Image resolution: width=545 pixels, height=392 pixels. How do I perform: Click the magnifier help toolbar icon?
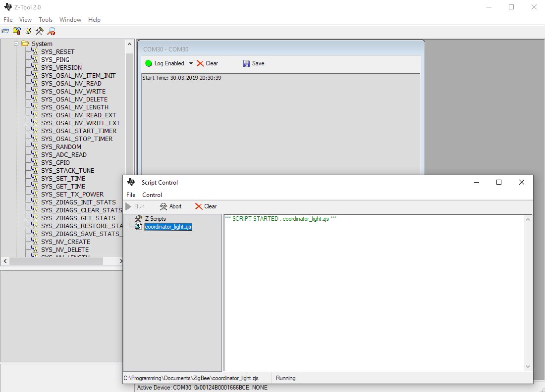[x=51, y=31]
